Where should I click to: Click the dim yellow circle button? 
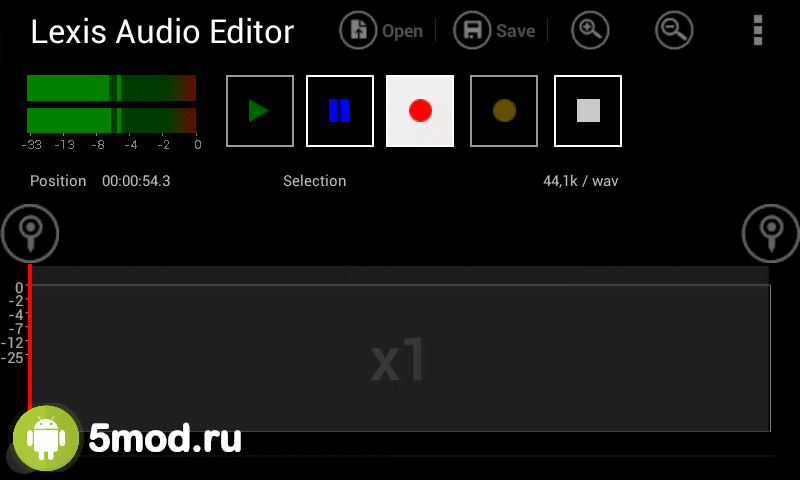coord(504,111)
